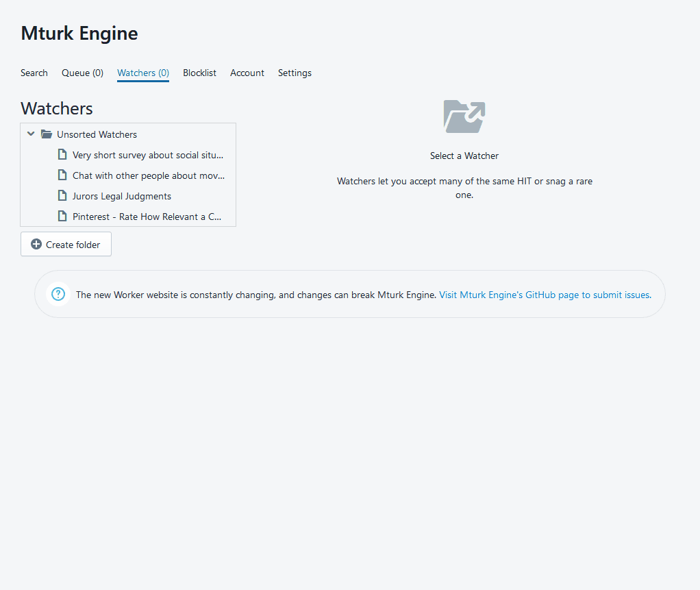Click the Mturk Engine page title
Image resolution: width=700 pixels, height=590 pixels.
(x=79, y=34)
